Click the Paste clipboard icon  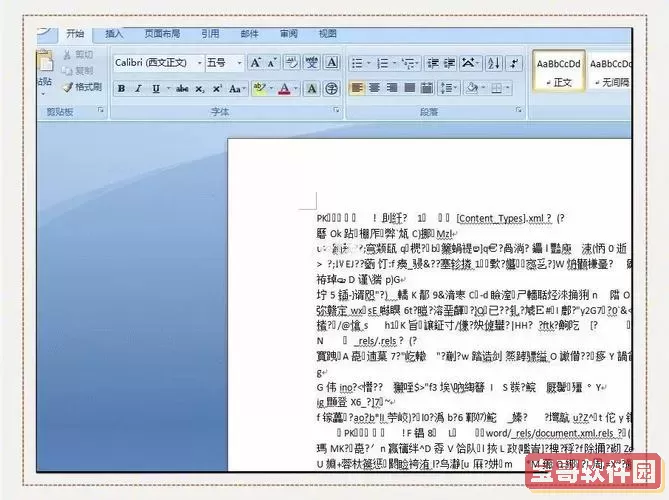45,63
